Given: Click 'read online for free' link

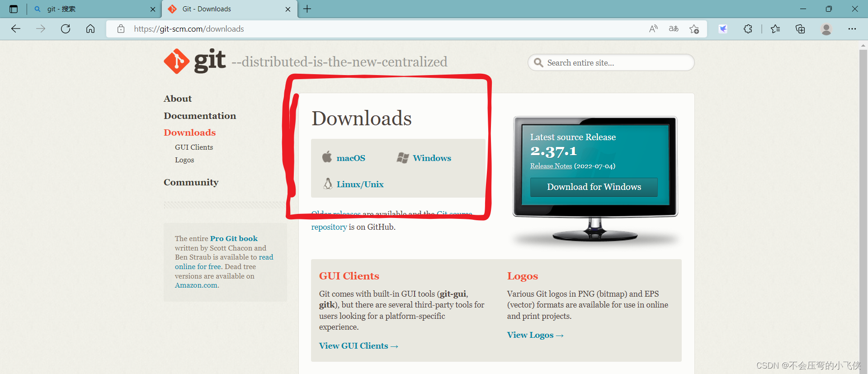Looking at the screenshot, I should (x=224, y=262).
